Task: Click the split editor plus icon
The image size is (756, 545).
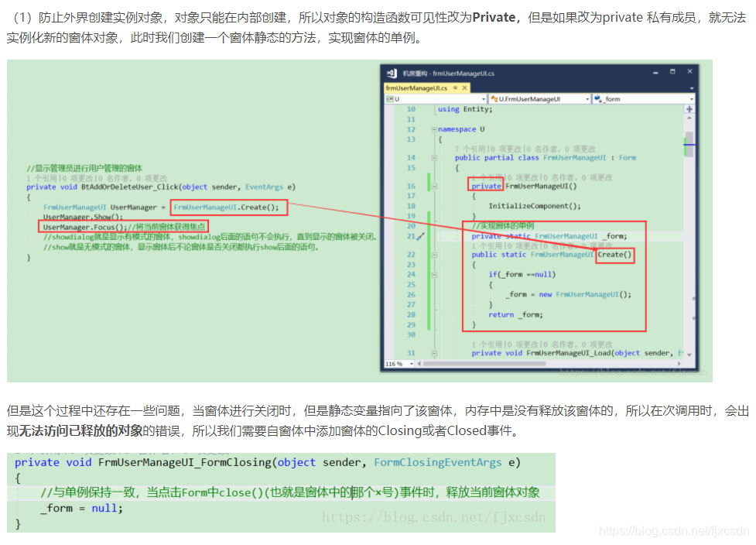Action: tap(689, 109)
